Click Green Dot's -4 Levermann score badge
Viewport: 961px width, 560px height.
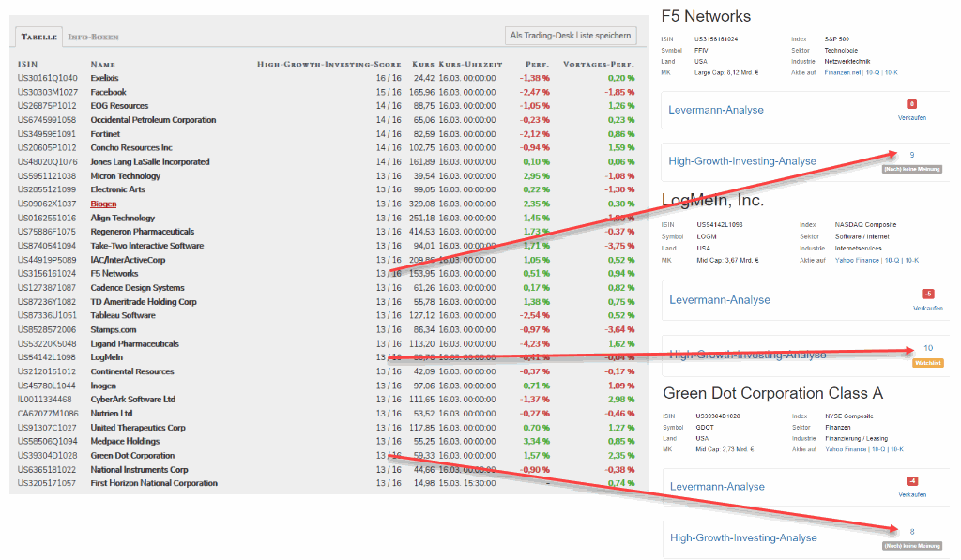tap(912, 481)
